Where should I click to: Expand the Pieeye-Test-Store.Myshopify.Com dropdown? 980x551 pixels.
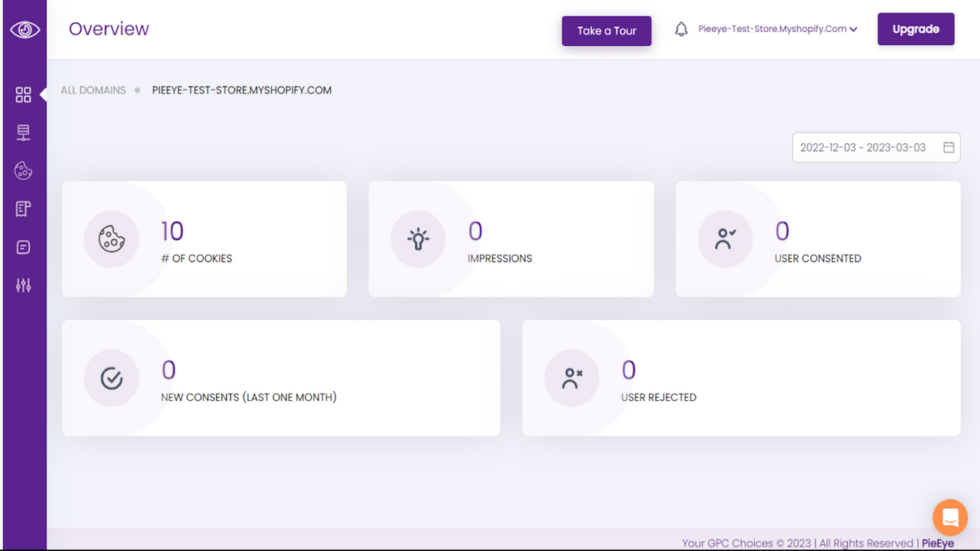click(x=776, y=29)
